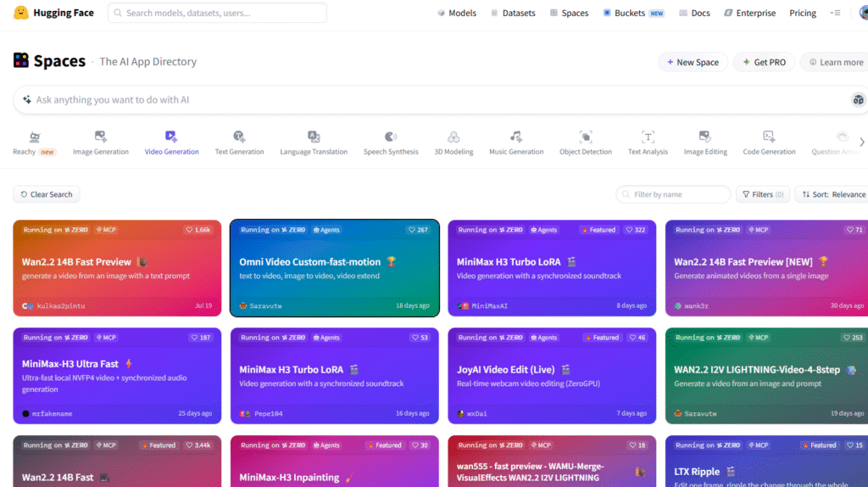Click the Spaces logo icon
The height and width of the screenshot is (487, 868).
pyautogui.click(x=21, y=60)
